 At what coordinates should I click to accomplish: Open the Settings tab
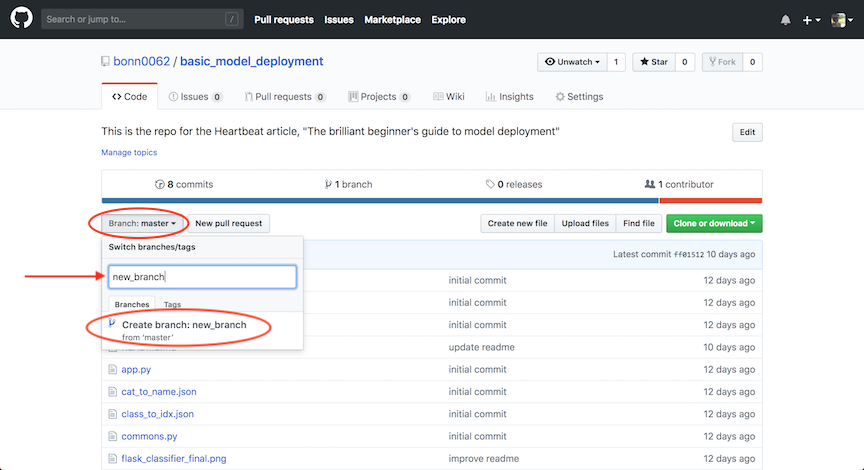coord(579,97)
